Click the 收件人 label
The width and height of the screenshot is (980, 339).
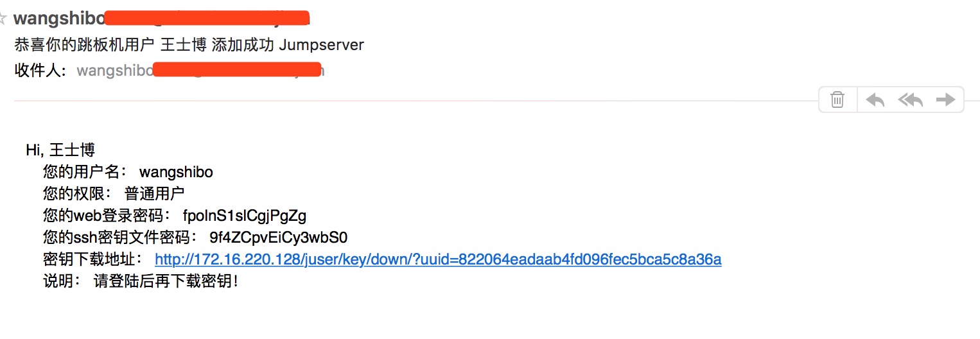(40, 70)
